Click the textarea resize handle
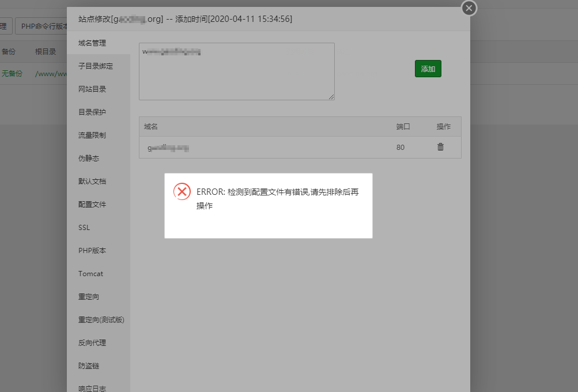Screen dimensions: 578x392 tap(331, 97)
